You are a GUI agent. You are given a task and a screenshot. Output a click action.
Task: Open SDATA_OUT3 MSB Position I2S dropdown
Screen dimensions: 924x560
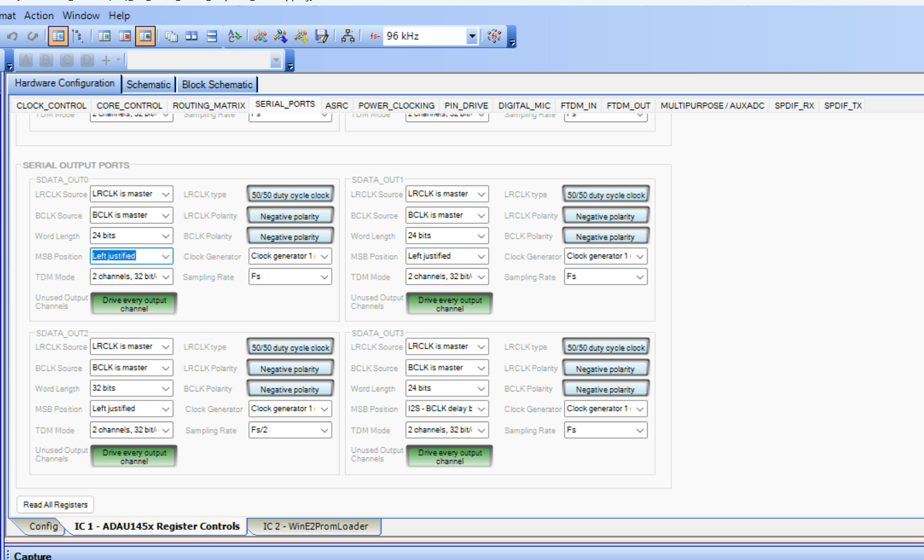[x=447, y=409]
